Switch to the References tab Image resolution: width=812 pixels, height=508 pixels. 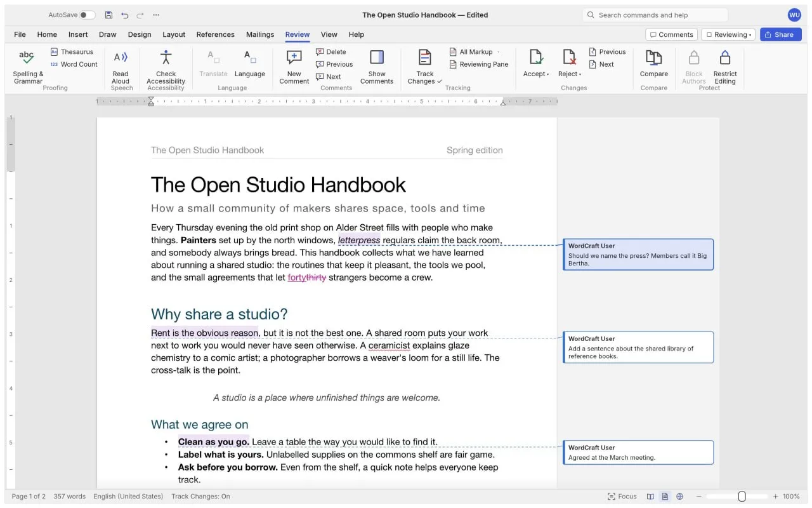[x=216, y=35]
